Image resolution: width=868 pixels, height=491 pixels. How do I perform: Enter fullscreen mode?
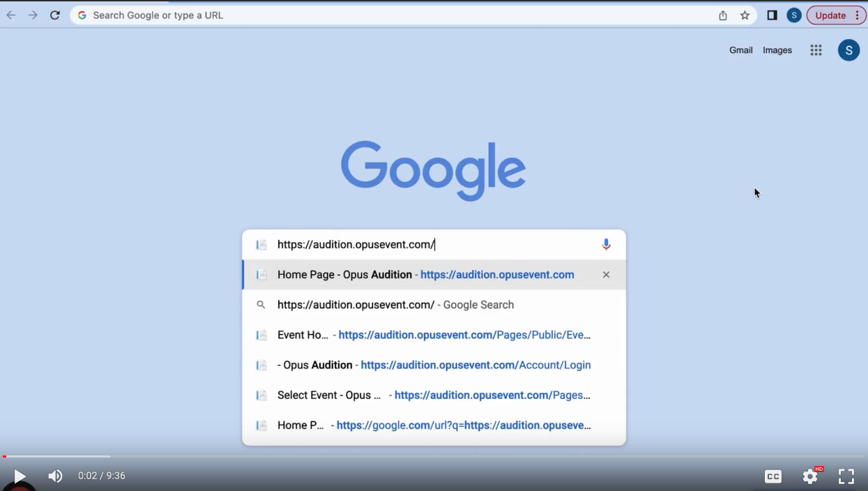coord(846,476)
